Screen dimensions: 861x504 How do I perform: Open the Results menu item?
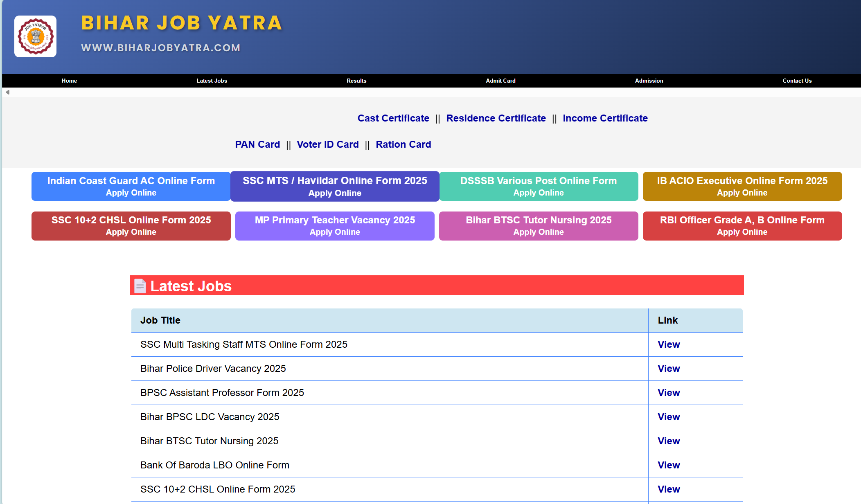point(356,81)
